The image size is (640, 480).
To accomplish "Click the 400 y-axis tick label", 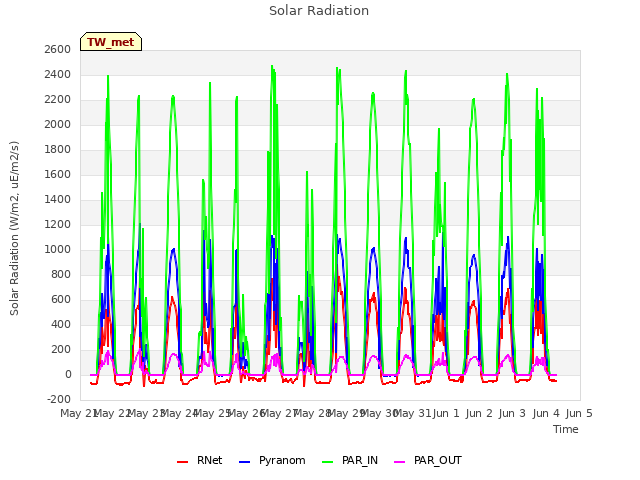I will [61, 324].
